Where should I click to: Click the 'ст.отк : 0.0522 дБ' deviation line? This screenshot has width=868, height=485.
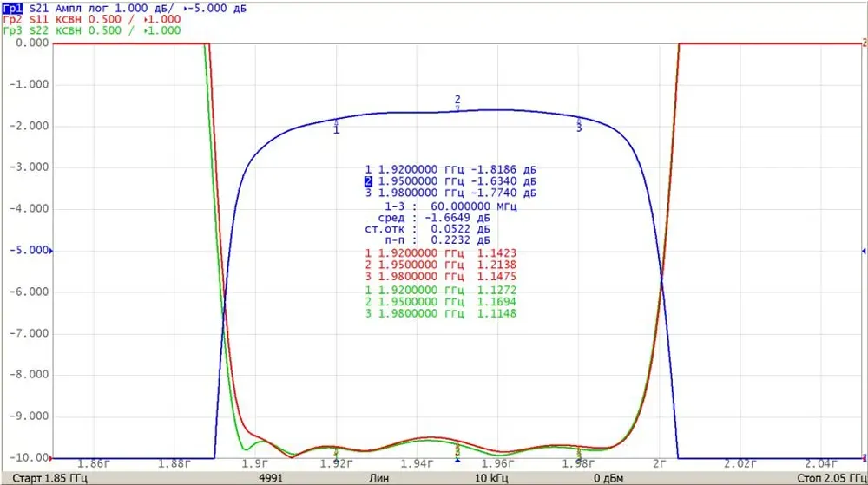(x=427, y=229)
